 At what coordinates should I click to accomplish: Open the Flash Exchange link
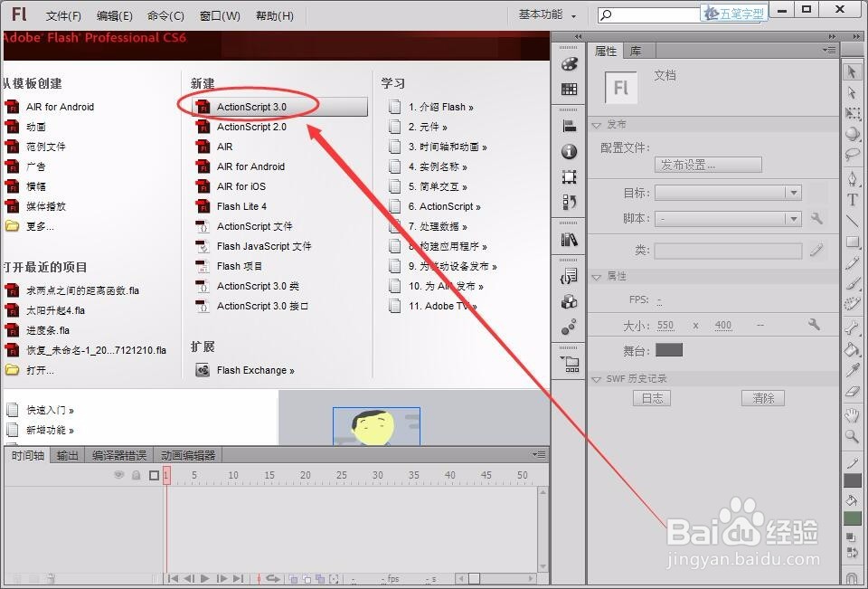(255, 370)
